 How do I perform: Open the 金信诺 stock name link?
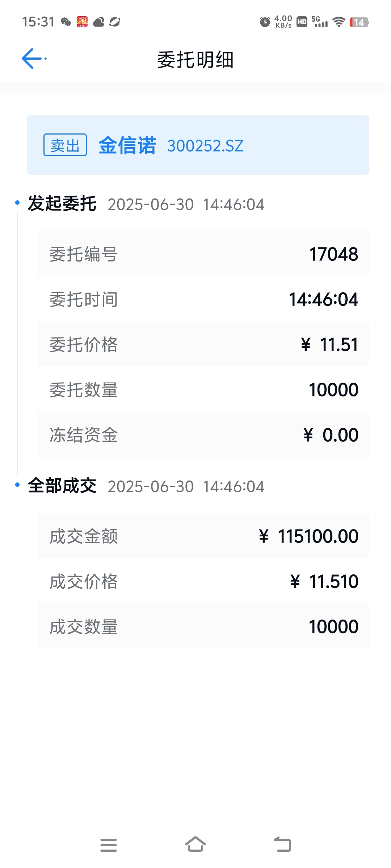(x=127, y=145)
